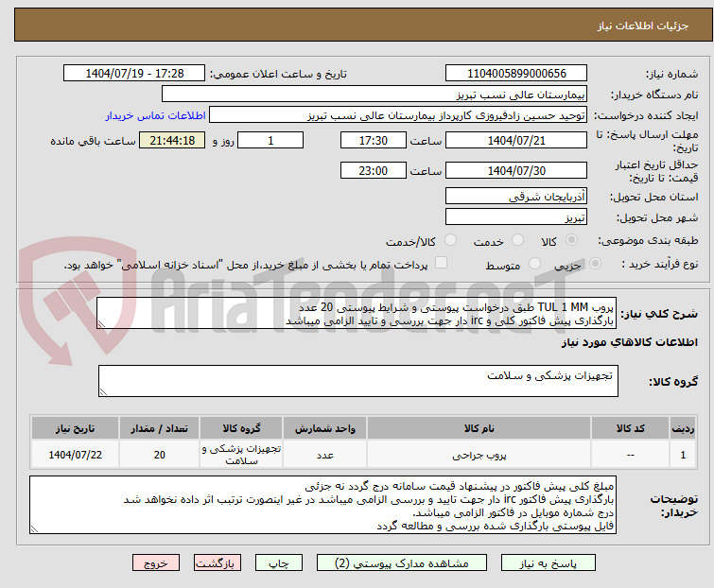
Task: Click the نام کالا column header
Action: coord(479,428)
